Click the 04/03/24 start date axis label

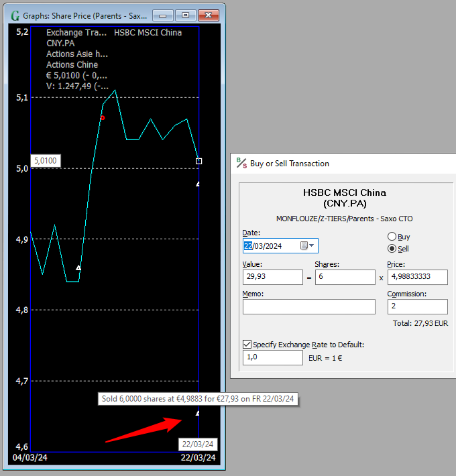pyautogui.click(x=30, y=457)
